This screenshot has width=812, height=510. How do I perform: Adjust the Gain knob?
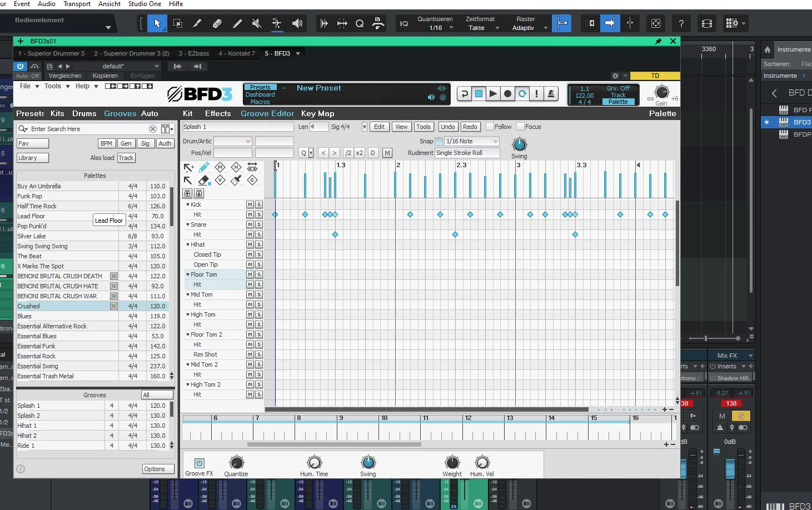coord(661,92)
